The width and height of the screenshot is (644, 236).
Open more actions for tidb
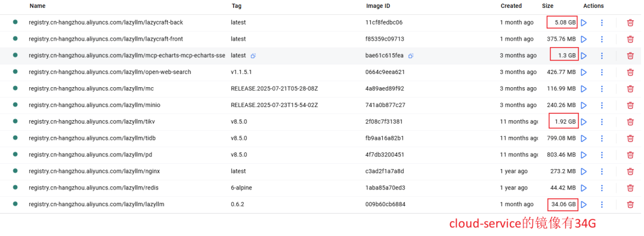point(602,138)
